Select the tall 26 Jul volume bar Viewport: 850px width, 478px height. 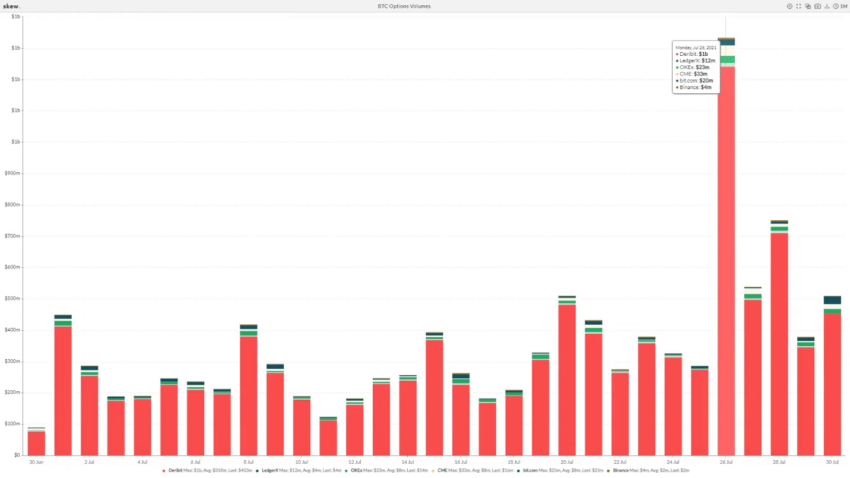coord(726,247)
